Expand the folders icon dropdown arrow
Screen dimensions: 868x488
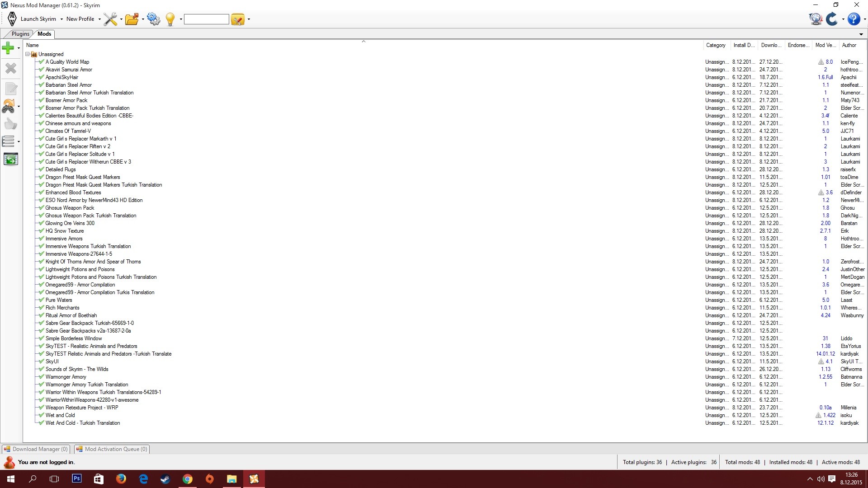pyautogui.click(x=143, y=19)
